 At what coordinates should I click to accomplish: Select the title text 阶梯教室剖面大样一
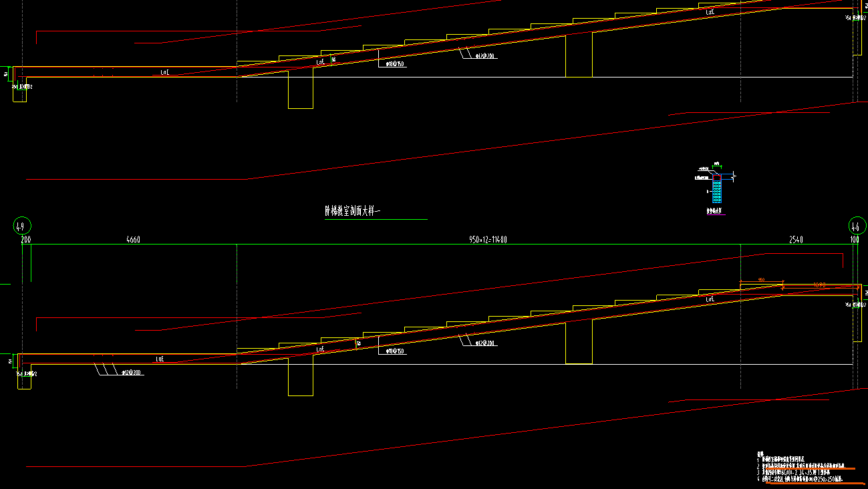pyautogui.click(x=352, y=212)
